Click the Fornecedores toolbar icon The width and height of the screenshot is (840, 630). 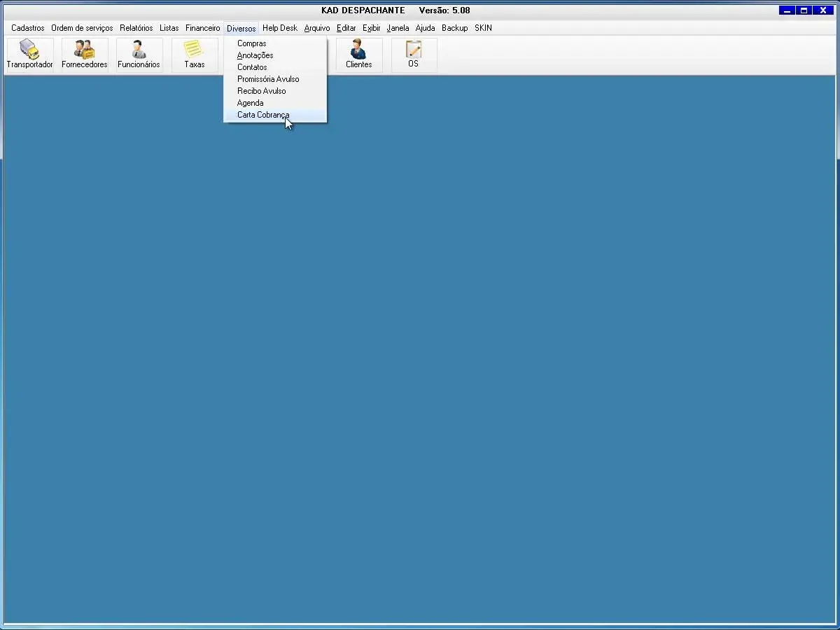pyautogui.click(x=84, y=55)
